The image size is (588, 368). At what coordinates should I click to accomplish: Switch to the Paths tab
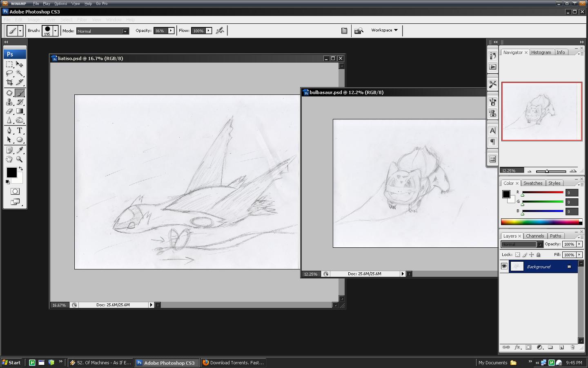click(555, 236)
